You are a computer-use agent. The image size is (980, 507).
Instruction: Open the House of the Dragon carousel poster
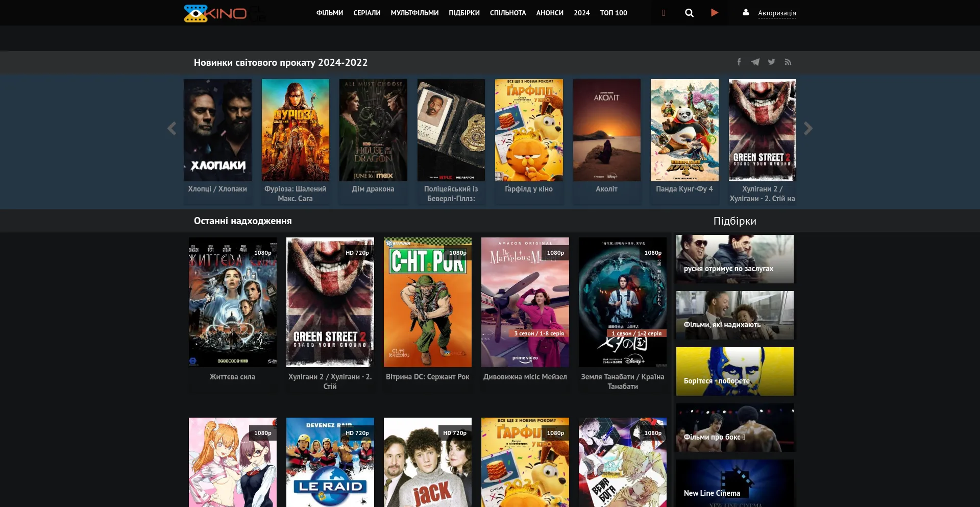[x=373, y=130]
